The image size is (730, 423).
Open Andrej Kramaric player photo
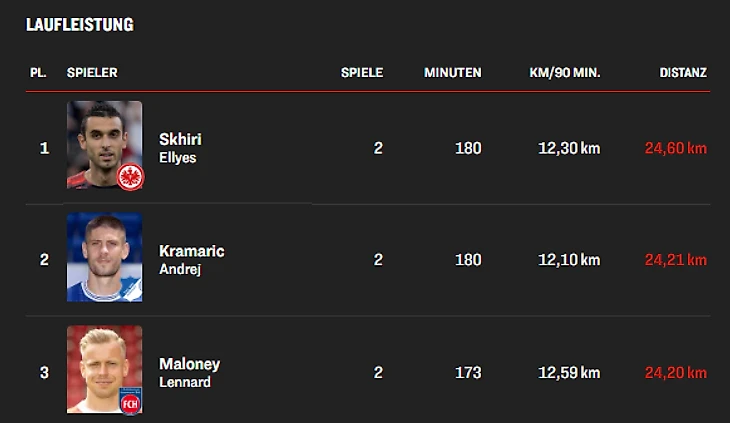coord(104,257)
